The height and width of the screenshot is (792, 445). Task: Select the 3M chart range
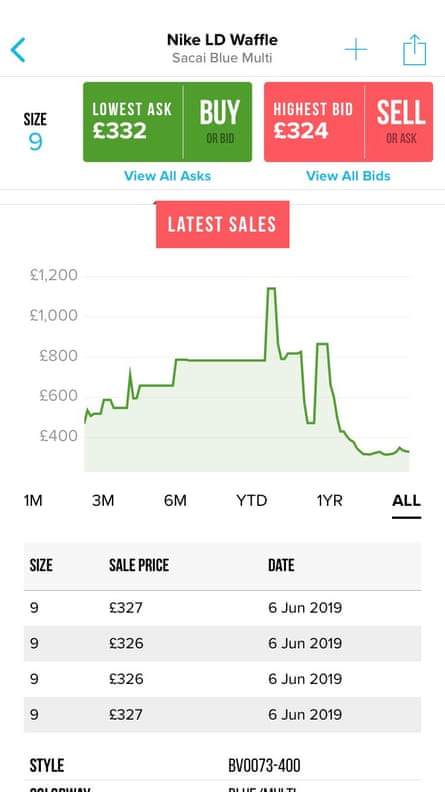[103, 501]
